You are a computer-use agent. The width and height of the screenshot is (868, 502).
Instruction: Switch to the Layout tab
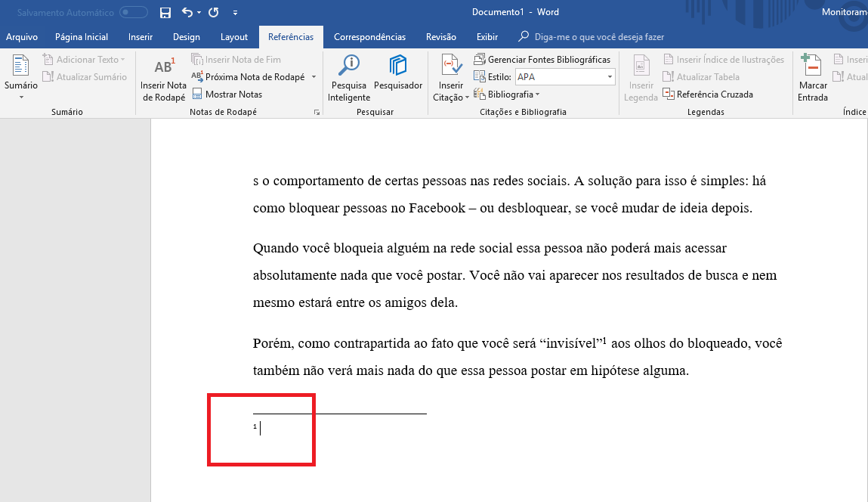click(234, 37)
